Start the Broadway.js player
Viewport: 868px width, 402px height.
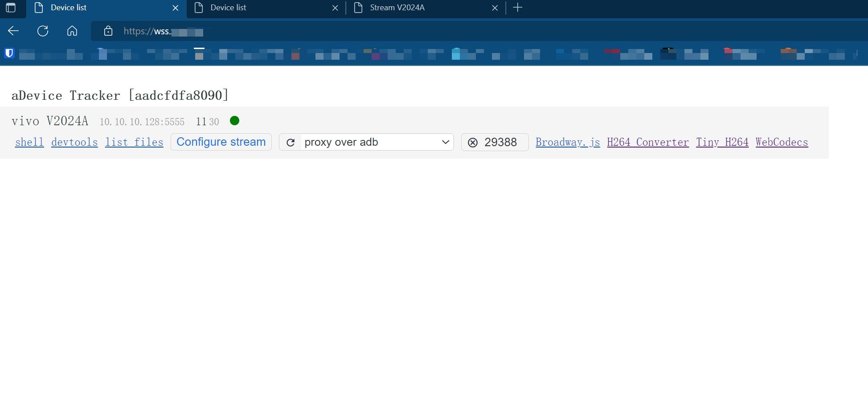pos(568,142)
